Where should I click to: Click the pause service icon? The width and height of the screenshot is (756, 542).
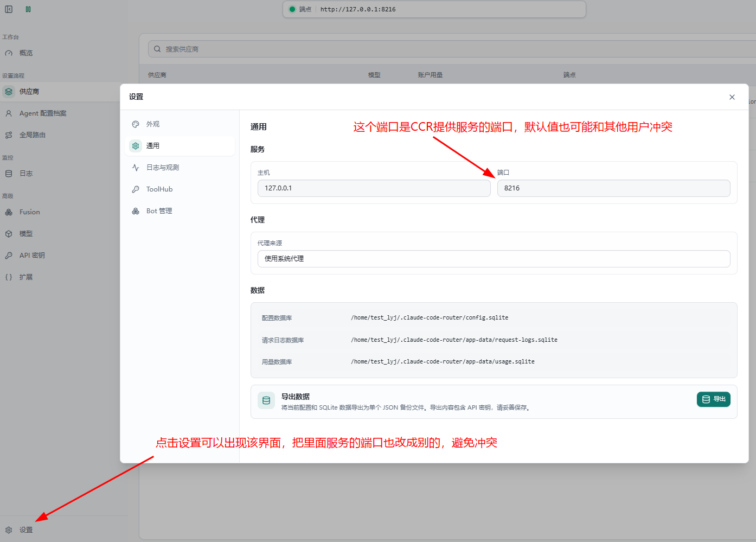[28, 9]
